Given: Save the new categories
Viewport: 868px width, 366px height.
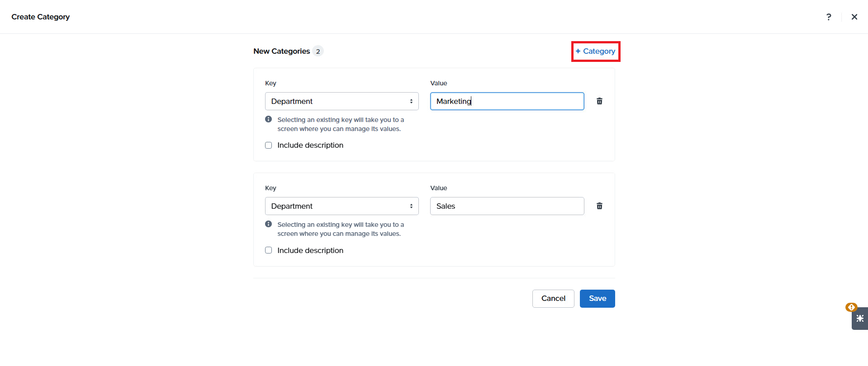Looking at the screenshot, I should tap(598, 299).
